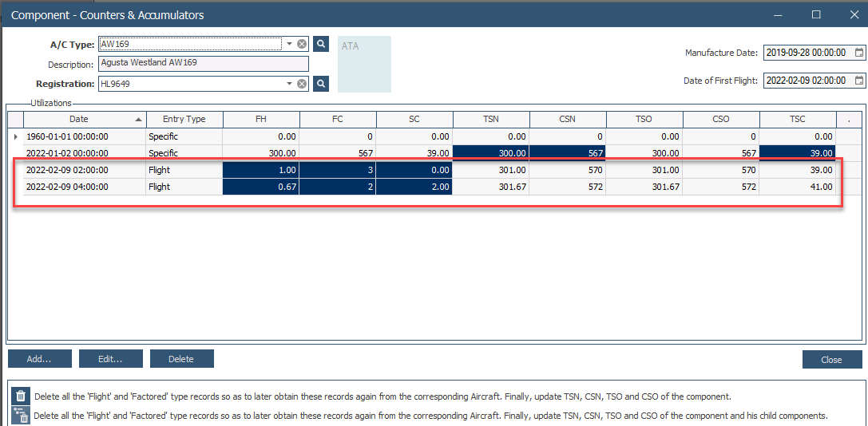This screenshot has width=868, height=426.
Task: Click the search icon next to Registration
Action: 321,84
